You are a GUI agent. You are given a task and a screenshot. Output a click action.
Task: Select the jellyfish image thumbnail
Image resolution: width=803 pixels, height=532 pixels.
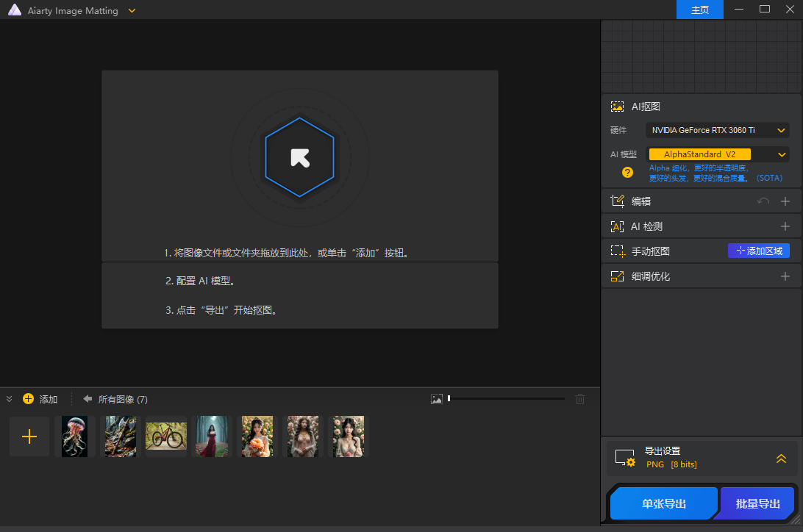pyautogui.click(x=74, y=436)
